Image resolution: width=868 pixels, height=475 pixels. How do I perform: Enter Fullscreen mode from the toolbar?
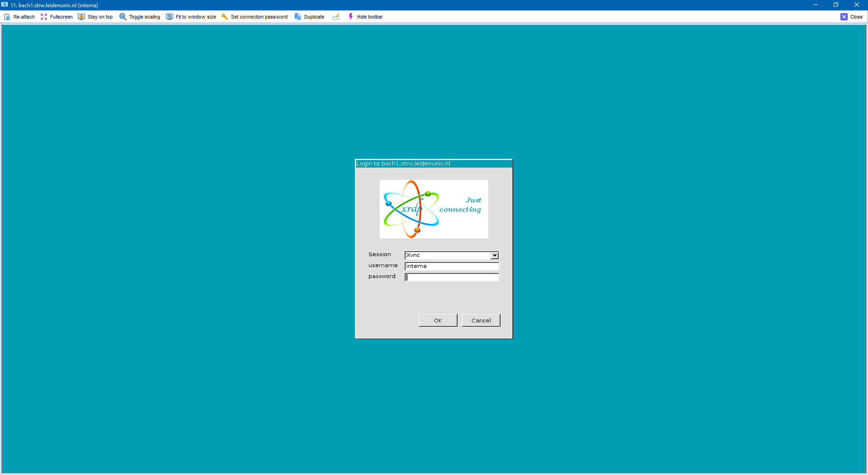tap(44, 17)
